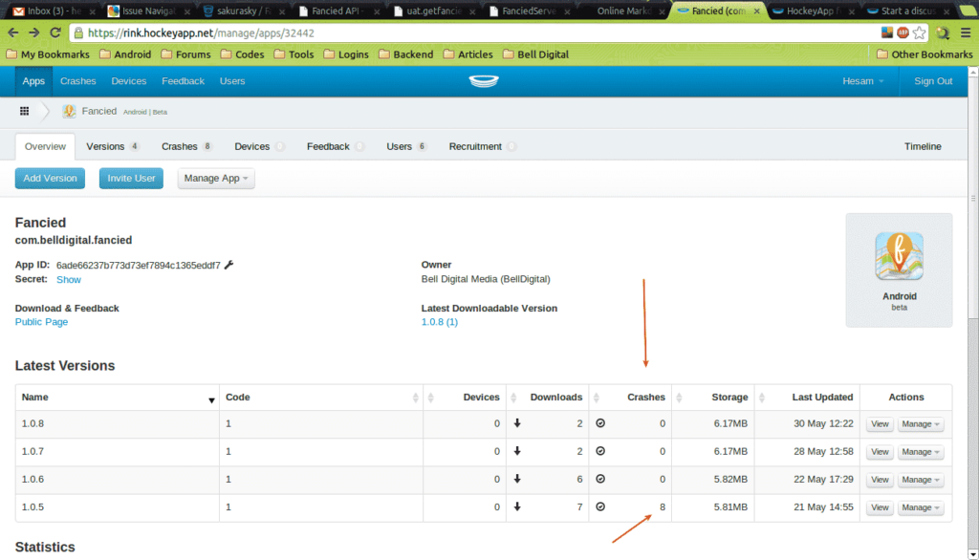979x560 pixels.
Task: Switch to the Inbox (3) browser tab
Action: coord(54,11)
